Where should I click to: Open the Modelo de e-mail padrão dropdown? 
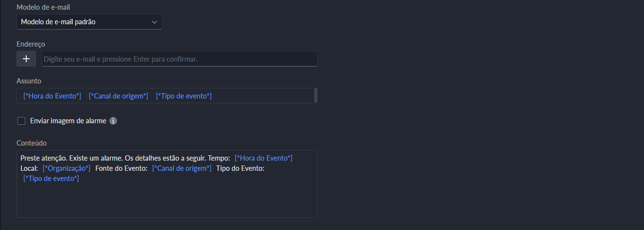coord(89,22)
